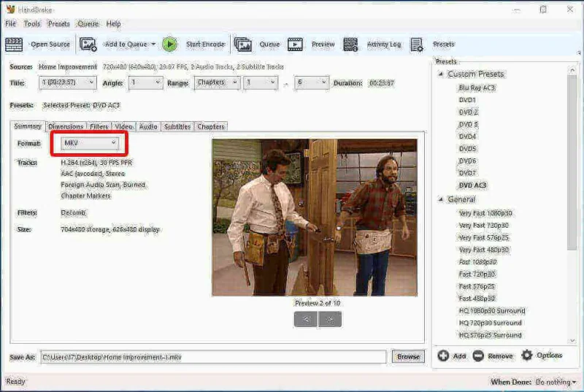Viewport: 584px width, 392px height.
Task: Click the Save As file path field
Action: (x=212, y=356)
